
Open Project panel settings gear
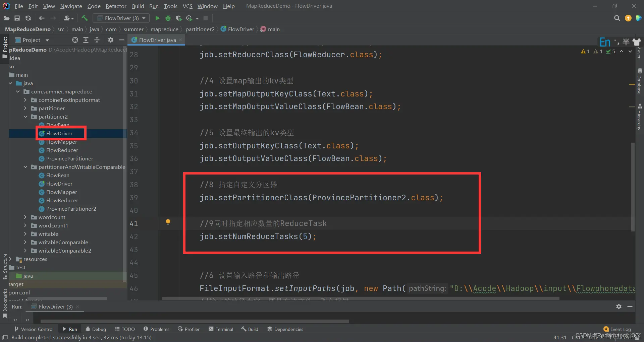111,40
